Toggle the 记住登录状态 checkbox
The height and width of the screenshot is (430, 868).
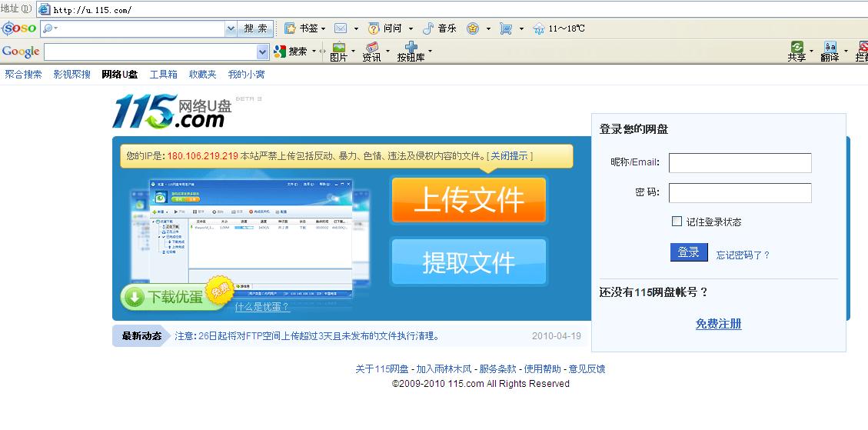(x=677, y=221)
